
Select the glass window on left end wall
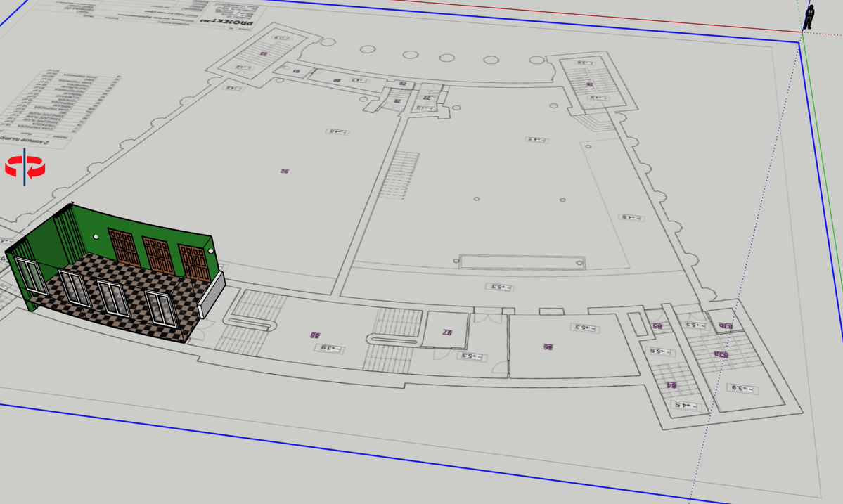(32, 277)
